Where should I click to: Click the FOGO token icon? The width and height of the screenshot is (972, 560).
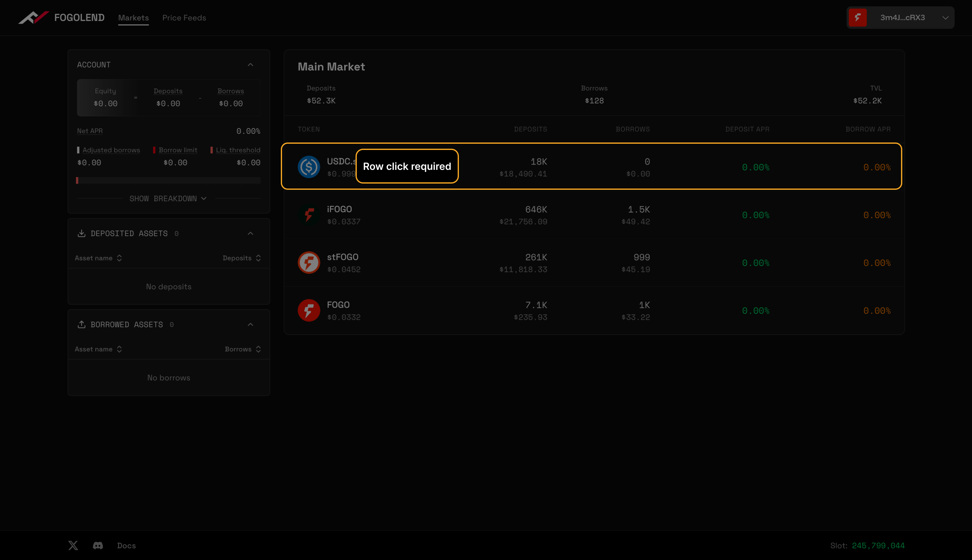[309, 310]
